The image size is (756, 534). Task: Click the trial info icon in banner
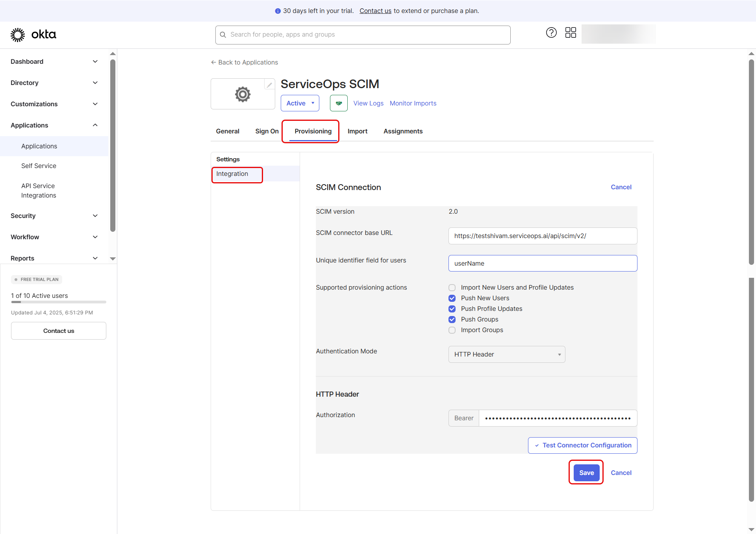pos(278,11)
